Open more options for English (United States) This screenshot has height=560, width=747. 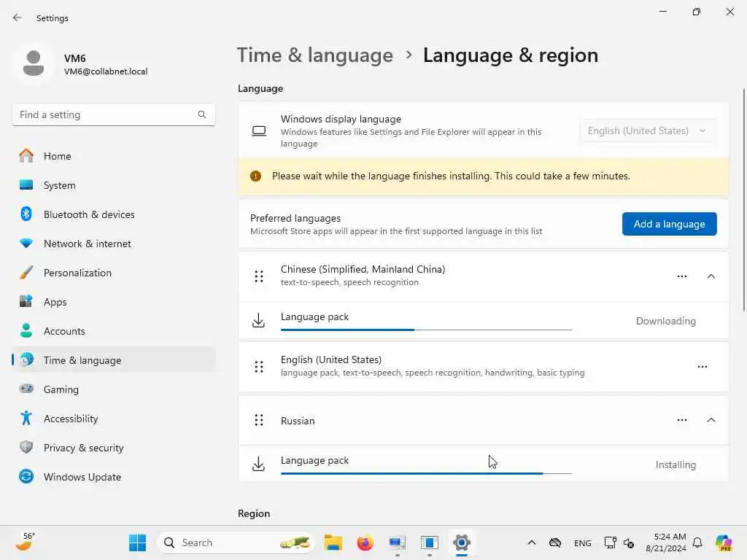[703, 367]
